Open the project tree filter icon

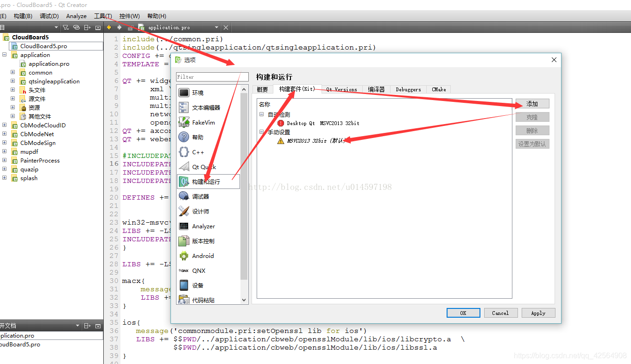click(x=65, y=27)
